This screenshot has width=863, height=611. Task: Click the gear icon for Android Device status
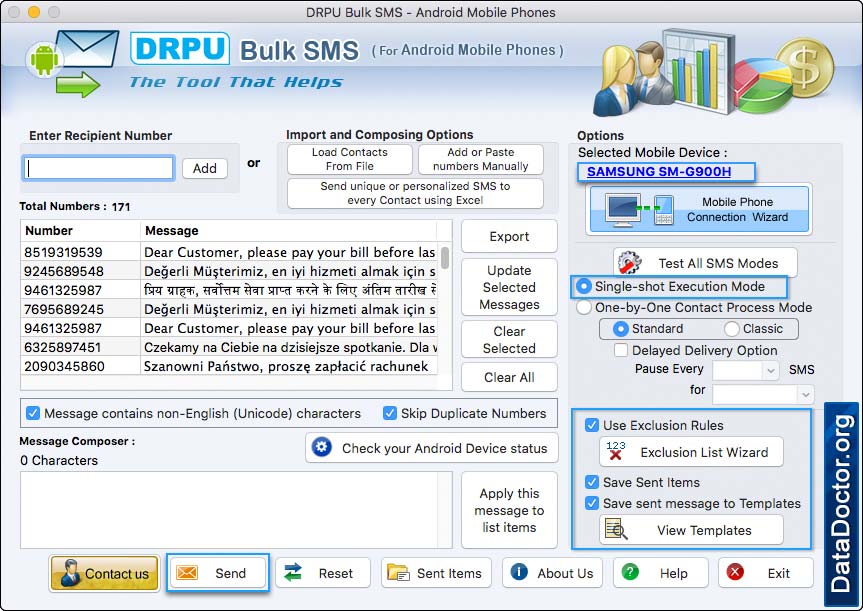click(x=322, y=447)
